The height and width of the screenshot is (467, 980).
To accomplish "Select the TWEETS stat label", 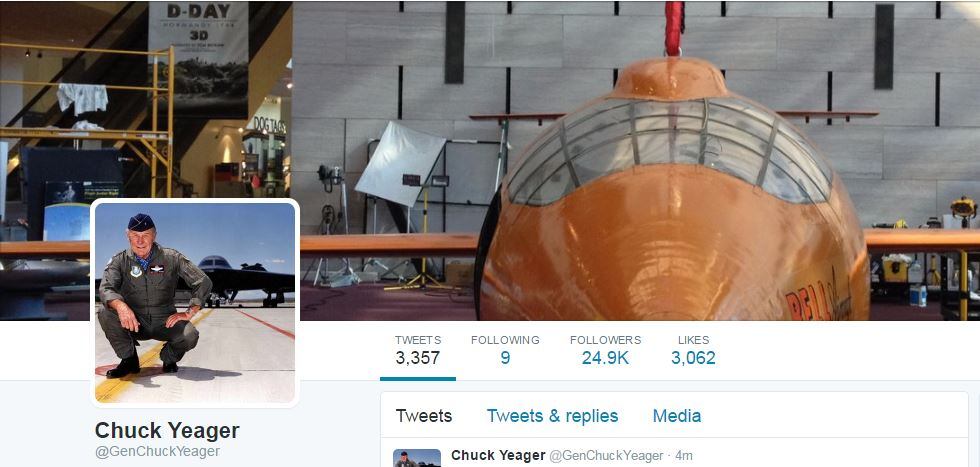I will 418,340.
